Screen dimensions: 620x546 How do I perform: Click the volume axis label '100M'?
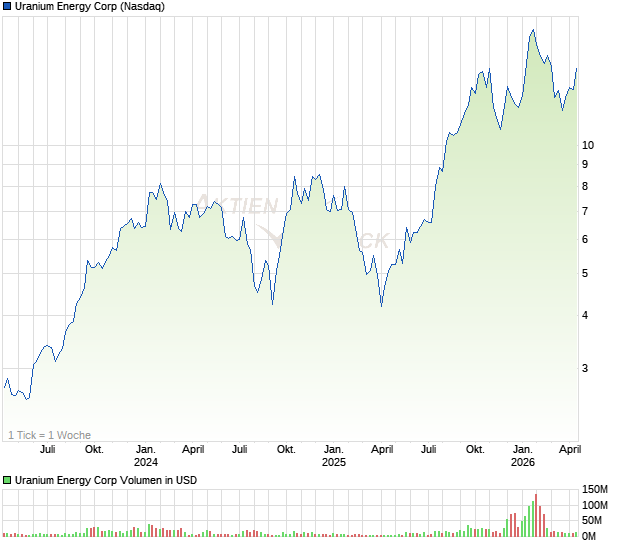click(x=595, y=505)
